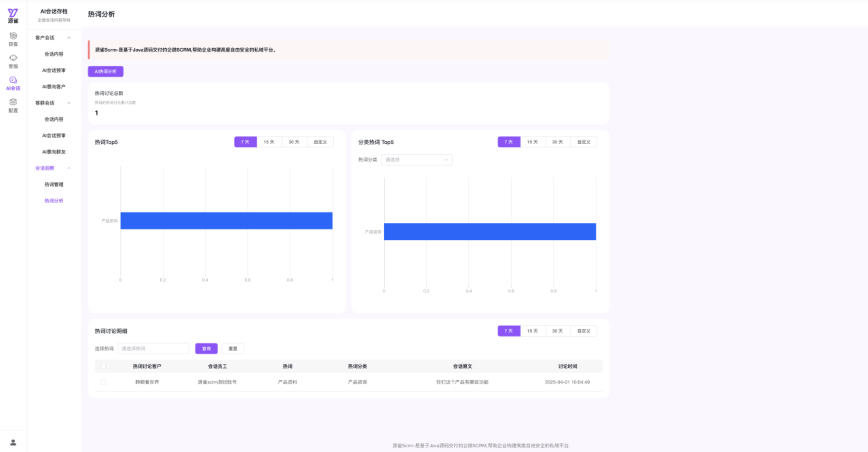Screen dimensions: 868x452
Task: Click the AI热词分析 button
Action: click(x=106, y=71)
